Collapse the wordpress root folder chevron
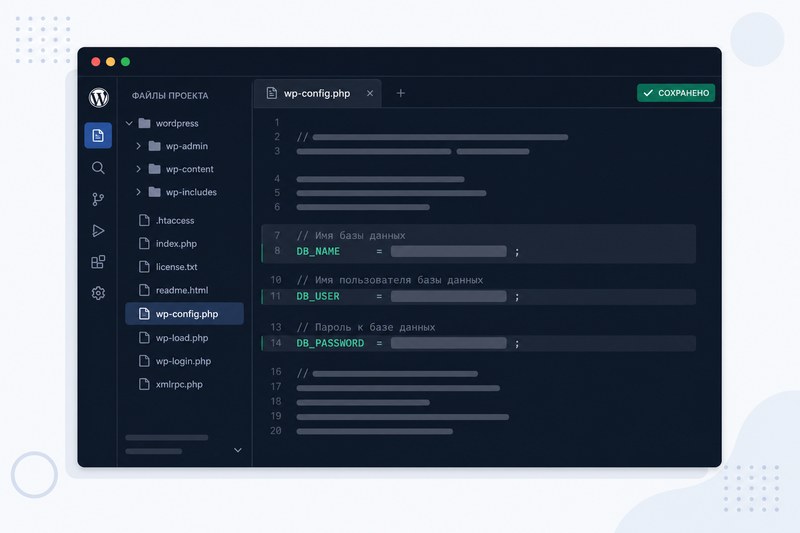The width and height of the screenshot is (800, 533). coord(129,123)
